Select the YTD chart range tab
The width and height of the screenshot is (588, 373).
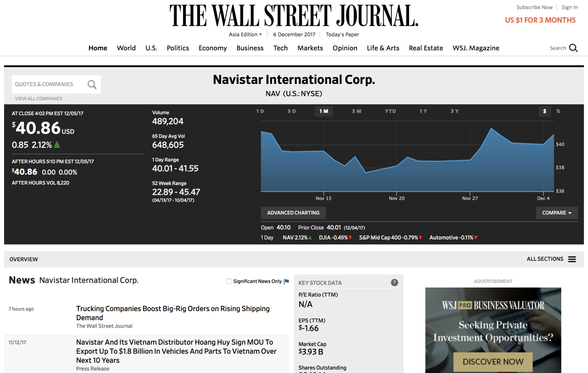(x=390, y=111)
